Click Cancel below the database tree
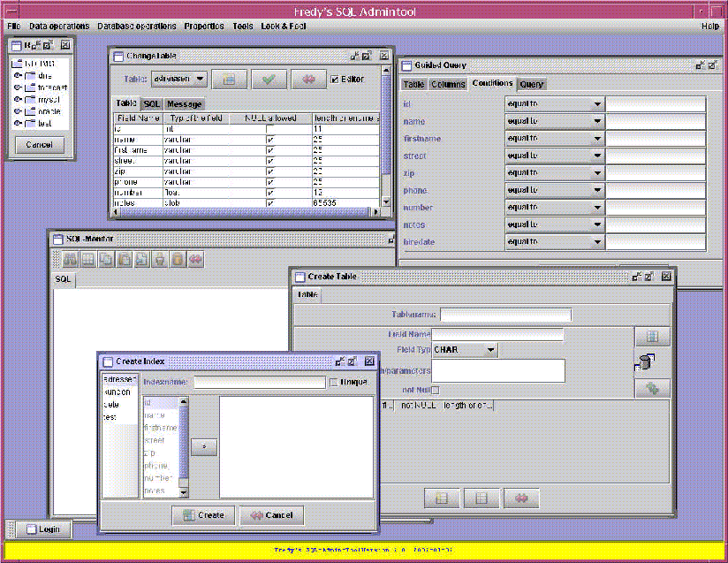 [x=40, y=144]
